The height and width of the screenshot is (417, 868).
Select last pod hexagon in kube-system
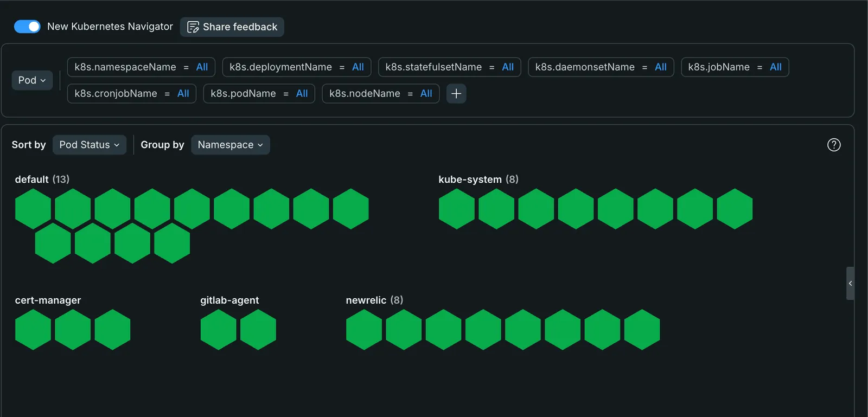coord(735,209)
